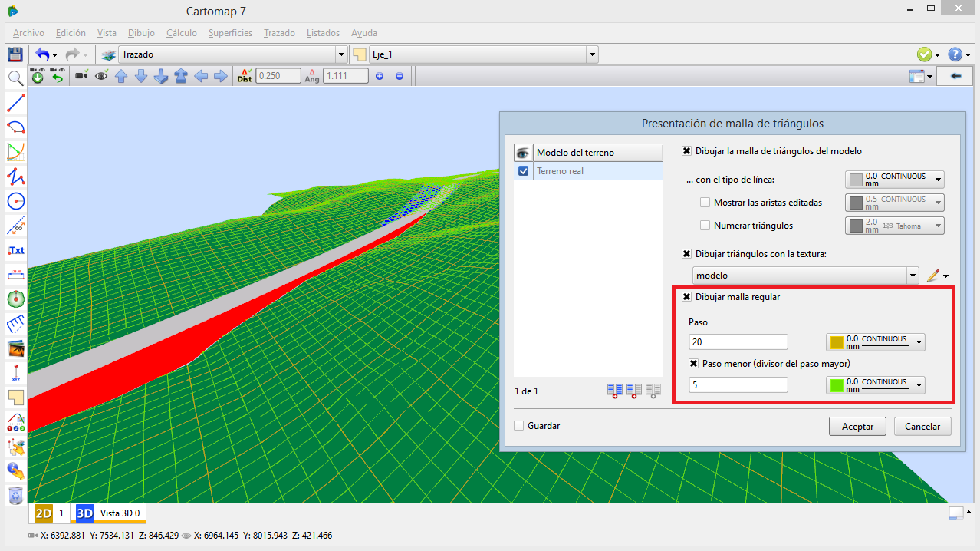Click the green Paso menor color swatch

(x=837, y=385)
